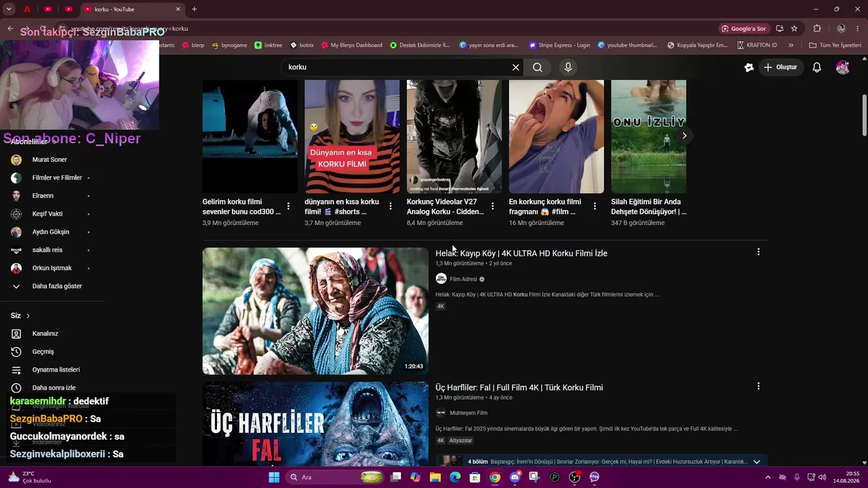Open options for 'En korkunç korku filmi' short
Viewport: 868px width, 488px height.
coord(595,206)
